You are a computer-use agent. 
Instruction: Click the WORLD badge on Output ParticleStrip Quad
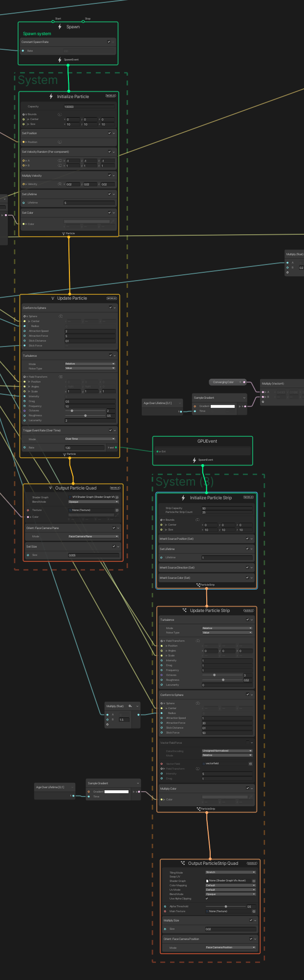click(252, 863)
